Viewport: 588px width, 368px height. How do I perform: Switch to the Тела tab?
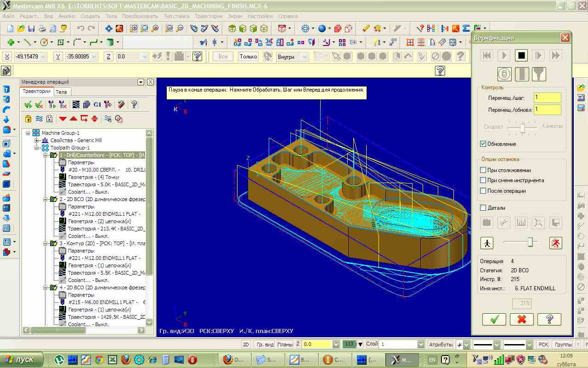(x=61, y=92)
